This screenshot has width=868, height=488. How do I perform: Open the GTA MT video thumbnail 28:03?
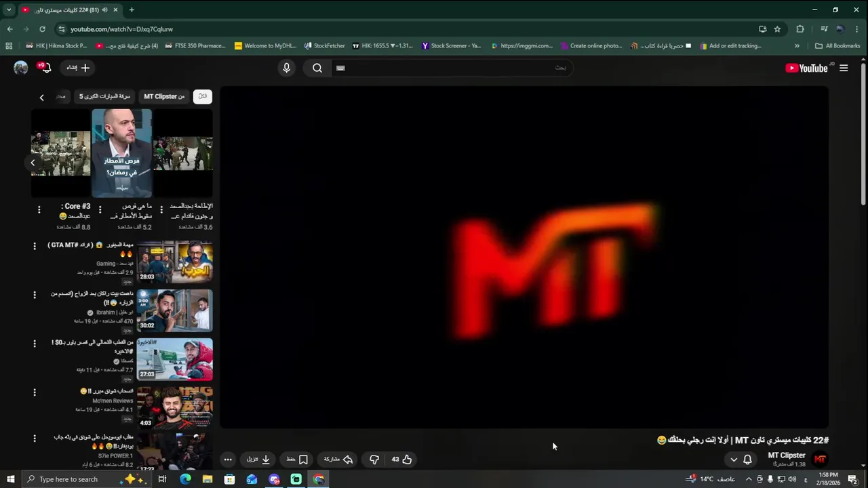coord(175,262)
